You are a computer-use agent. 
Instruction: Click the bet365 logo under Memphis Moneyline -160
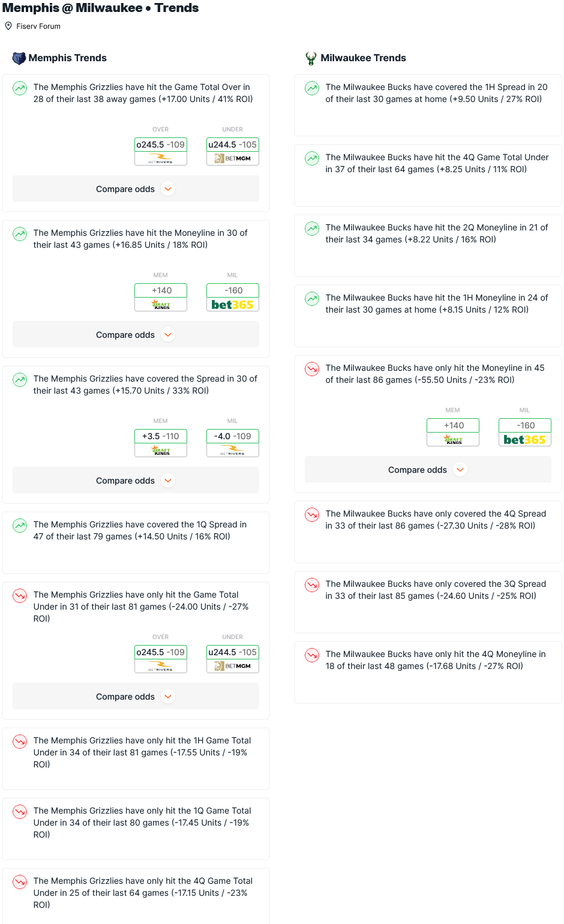coord(233,305)
